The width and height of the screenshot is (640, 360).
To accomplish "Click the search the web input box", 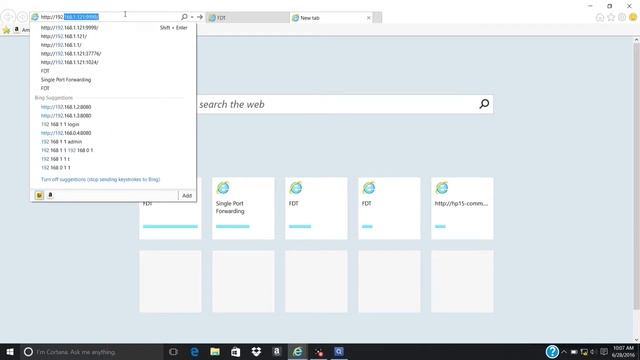I will tap(335, 104).
